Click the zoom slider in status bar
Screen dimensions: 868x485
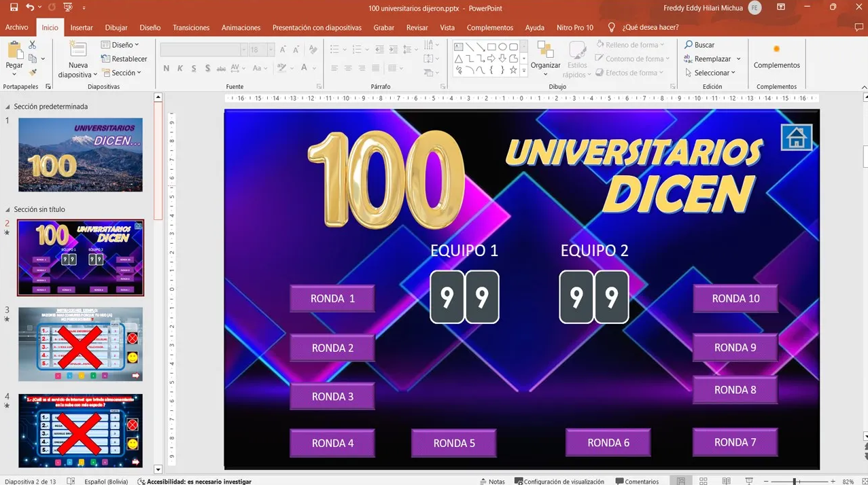[794, 481]
